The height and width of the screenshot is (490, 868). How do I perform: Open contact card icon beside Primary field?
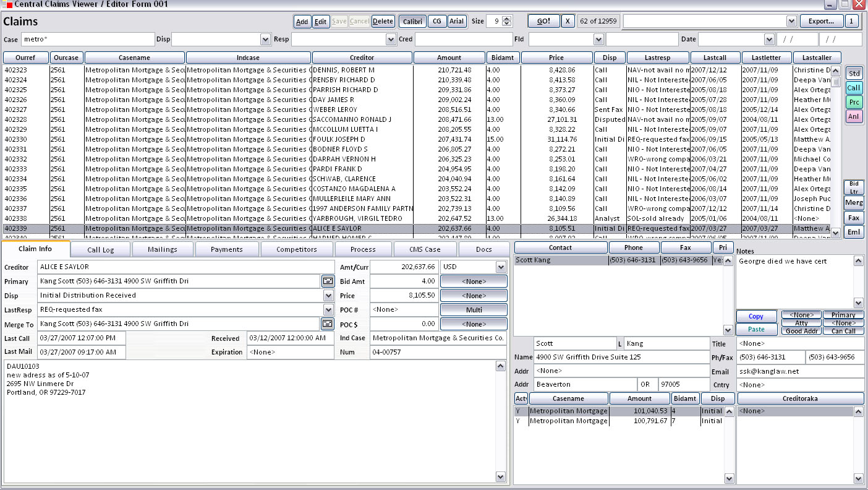pos(328,281)
